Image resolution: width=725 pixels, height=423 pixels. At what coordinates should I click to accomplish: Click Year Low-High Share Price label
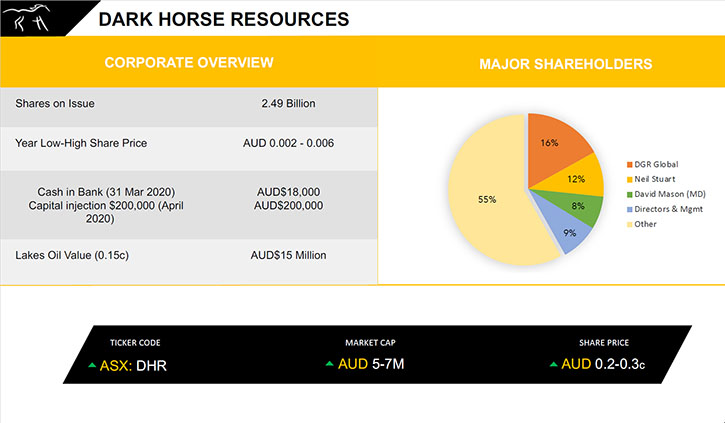click(81, 143)
